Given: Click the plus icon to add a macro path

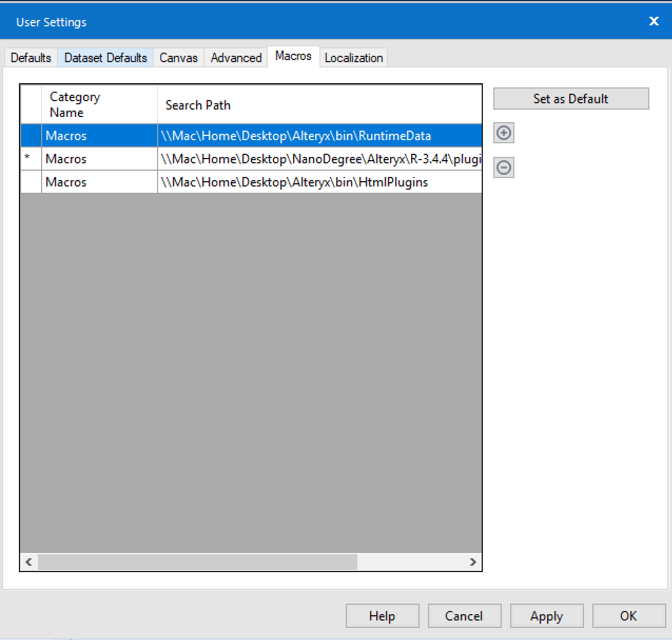Looking at the screenshot, I should tap(503, 133).
